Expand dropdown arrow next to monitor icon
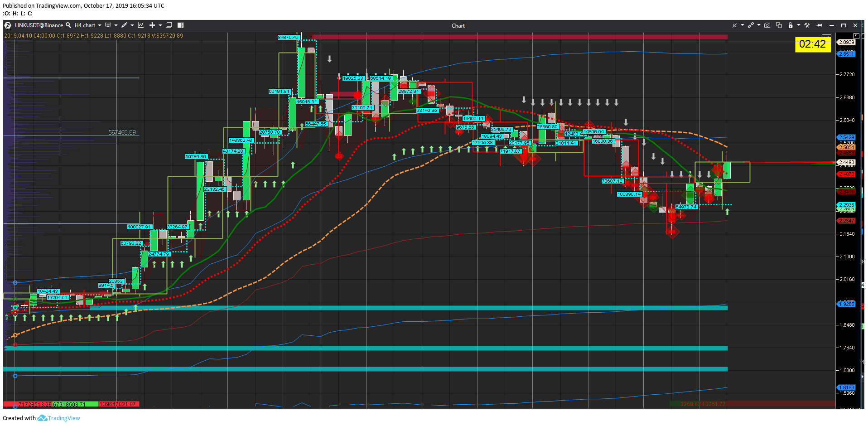The width and height of the screenshot is (868, 426). tap(116, 25)
